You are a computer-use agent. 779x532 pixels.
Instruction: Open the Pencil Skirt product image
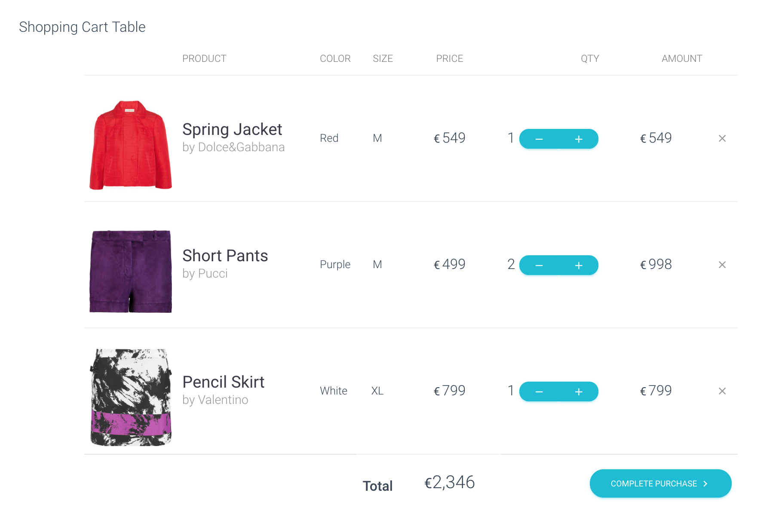(x=130, y=397)
